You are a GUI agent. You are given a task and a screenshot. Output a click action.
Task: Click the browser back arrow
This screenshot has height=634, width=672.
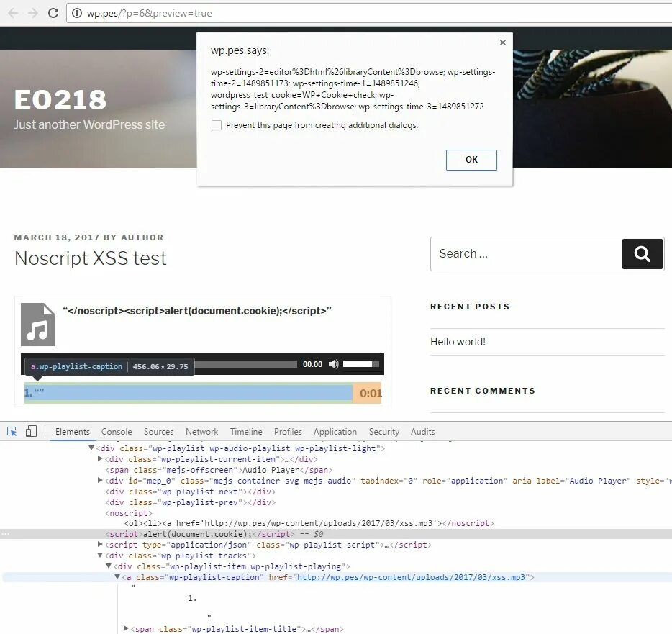coord(13,13)
